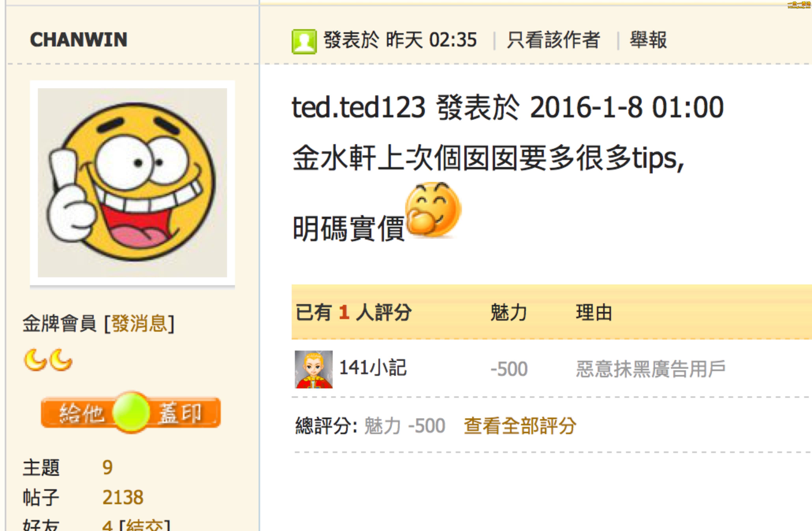Click the watermark logo in top corner
Image resolution: width=812 pixels, height=531 pixels.
(799, 5)
